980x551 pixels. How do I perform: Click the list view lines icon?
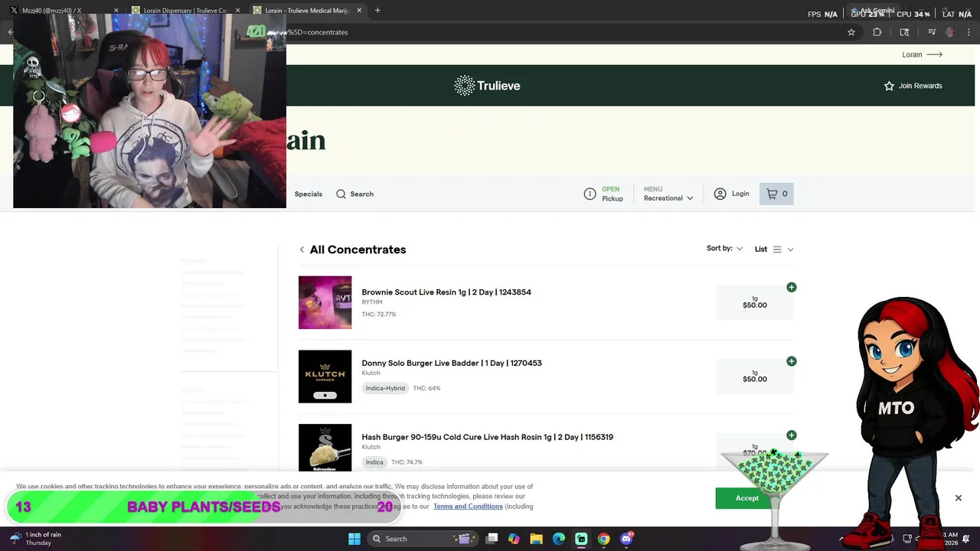[x=777, y=249]
